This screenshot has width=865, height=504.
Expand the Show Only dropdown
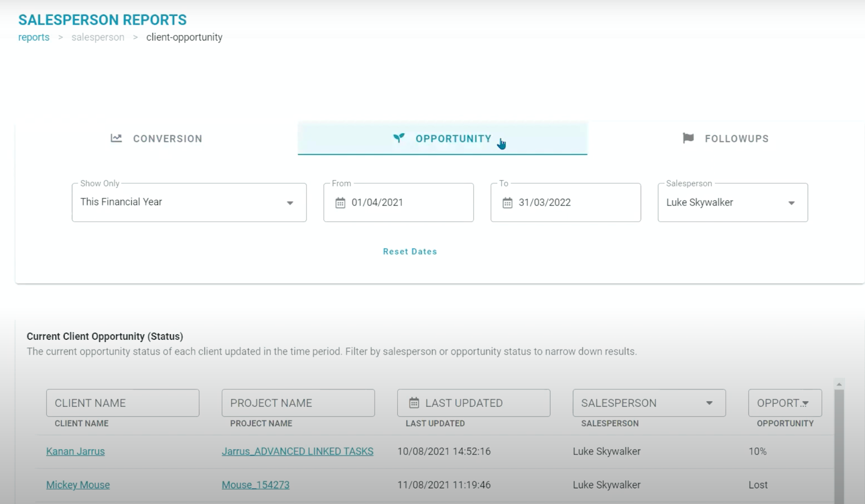[x=290, y=203]
